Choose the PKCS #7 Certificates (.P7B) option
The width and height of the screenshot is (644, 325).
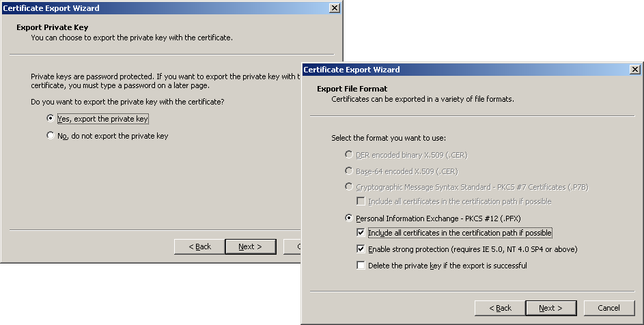click(x=350, y=186)
